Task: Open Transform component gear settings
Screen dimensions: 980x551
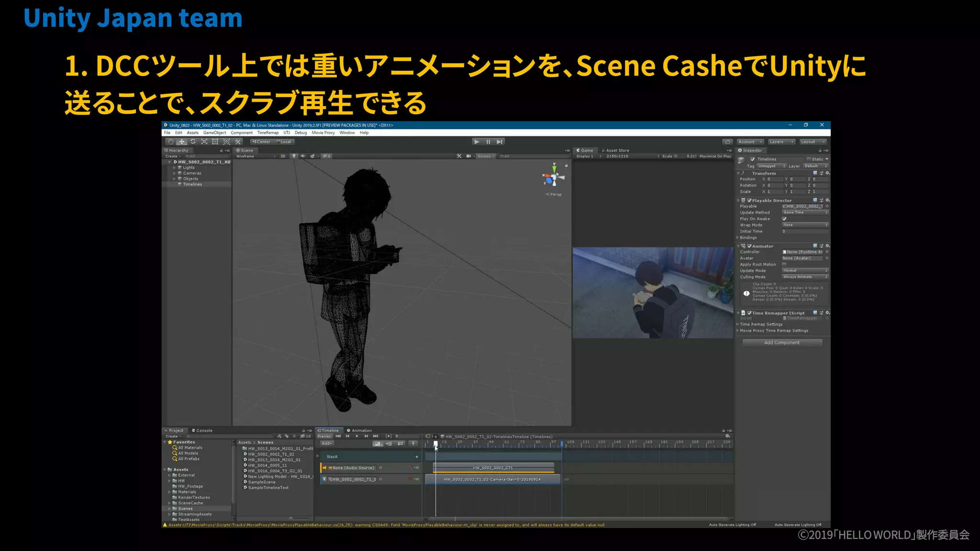Action: [827, 173]
